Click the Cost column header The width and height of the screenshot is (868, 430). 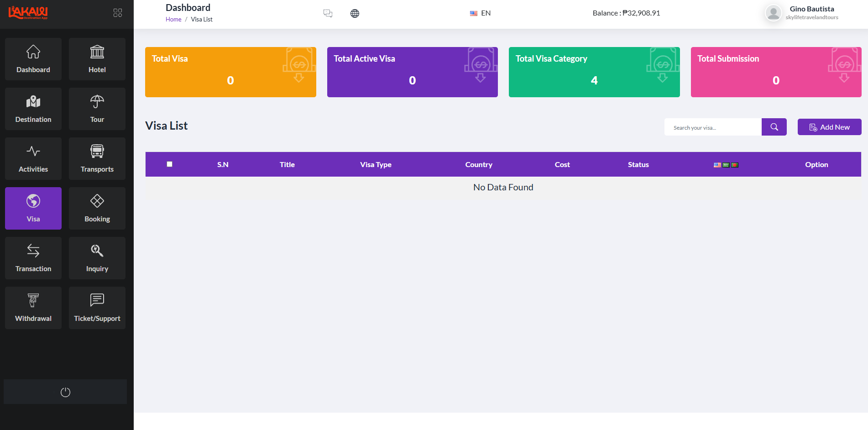point(562,164)
